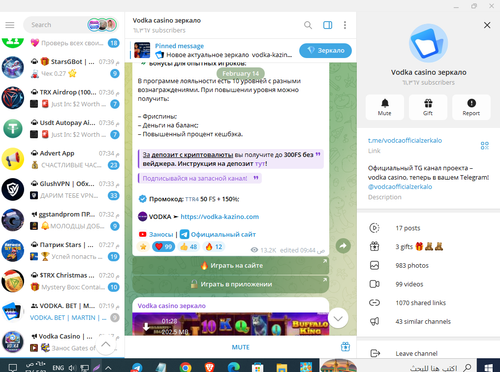
Task: Open https://vodka-kazino.com link
Action: click(220, 217)
